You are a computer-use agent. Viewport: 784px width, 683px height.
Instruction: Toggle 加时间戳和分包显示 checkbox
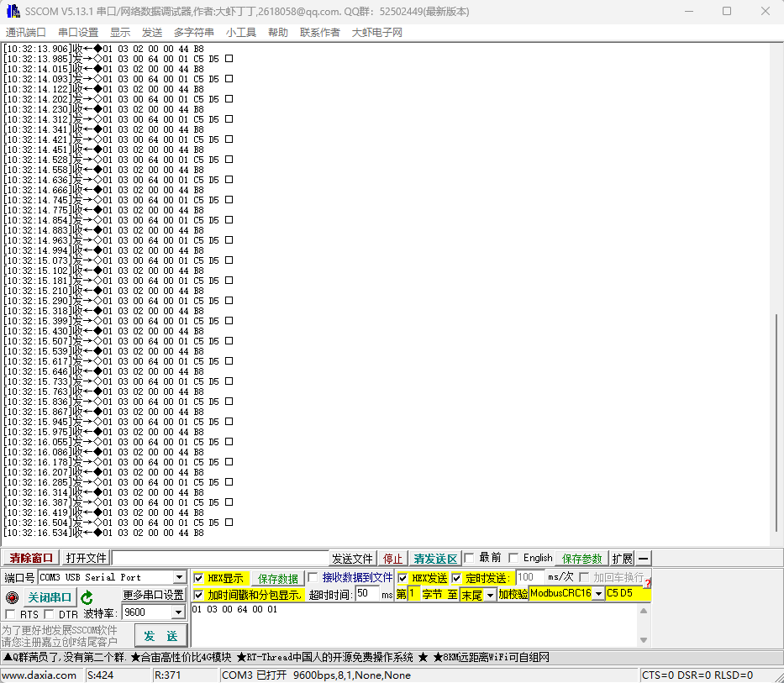(x=198, y=595)
